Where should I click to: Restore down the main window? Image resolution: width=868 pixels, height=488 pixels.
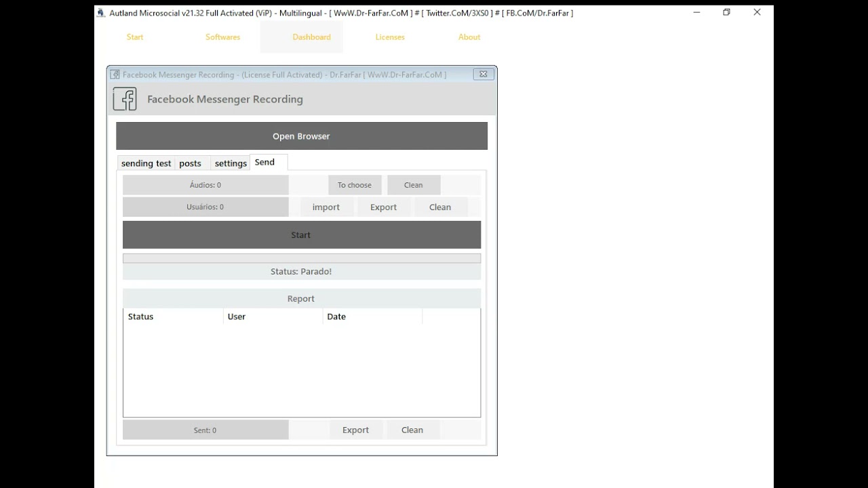point(726,12)
